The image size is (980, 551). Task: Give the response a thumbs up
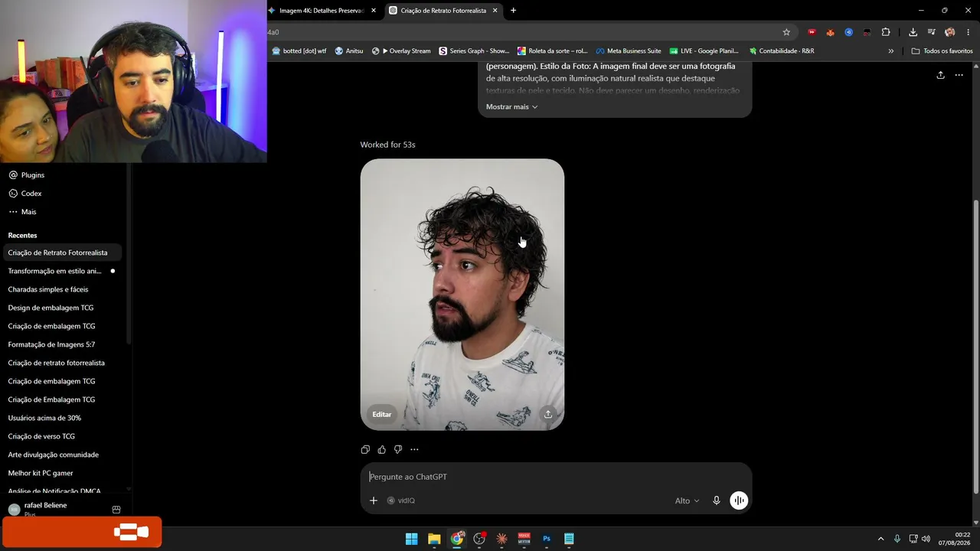click(x=382, y=449)
